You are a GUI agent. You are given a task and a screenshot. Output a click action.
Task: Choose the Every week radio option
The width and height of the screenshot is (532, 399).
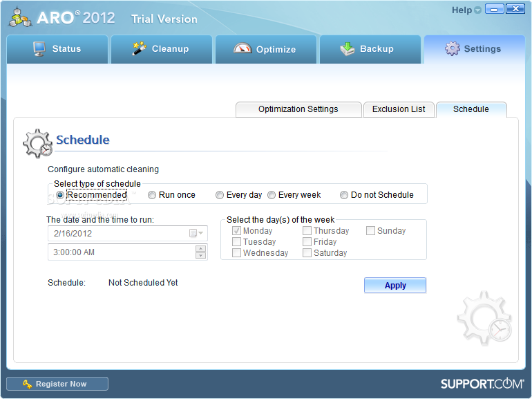coord(272,195)
